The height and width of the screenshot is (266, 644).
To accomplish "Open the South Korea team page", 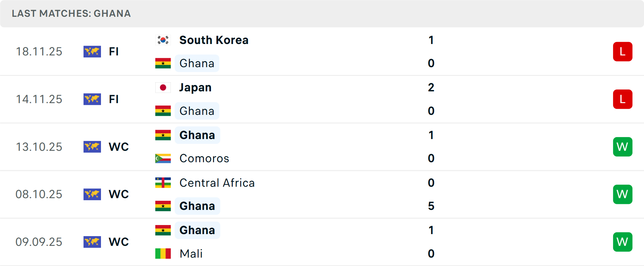I will (214, 40).
